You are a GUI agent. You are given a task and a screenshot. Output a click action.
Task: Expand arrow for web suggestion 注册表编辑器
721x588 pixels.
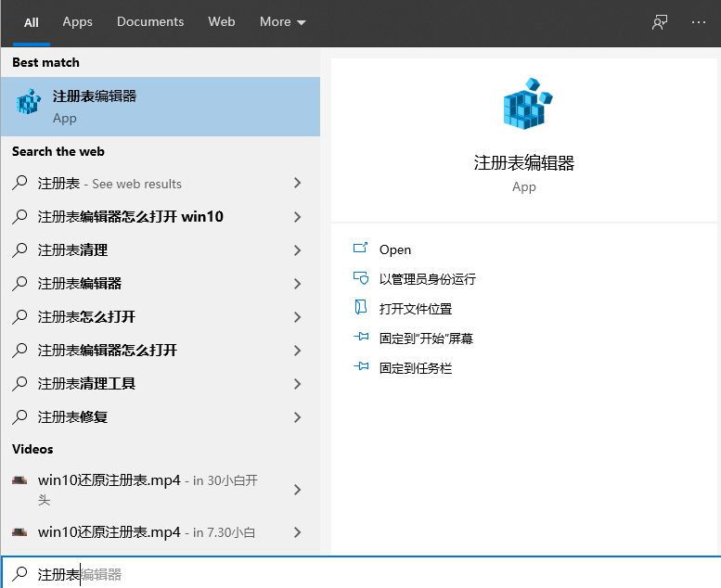(x=298, y=284)
